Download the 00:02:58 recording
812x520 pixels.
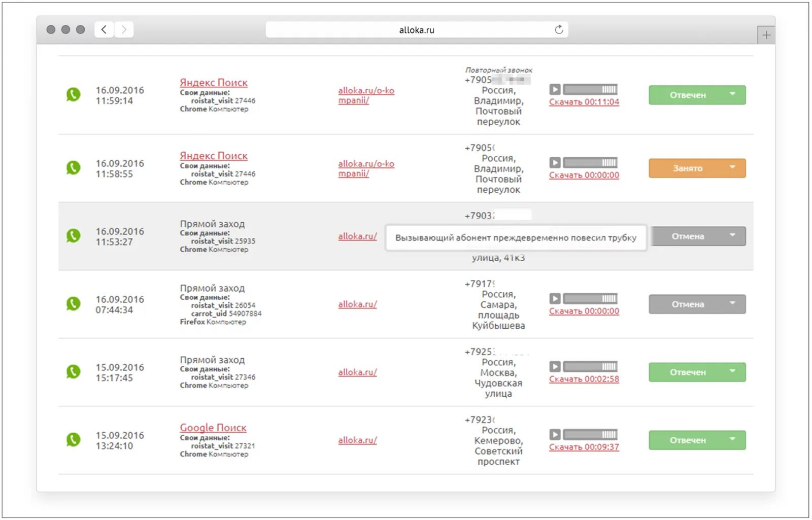(x=584, y=379)
